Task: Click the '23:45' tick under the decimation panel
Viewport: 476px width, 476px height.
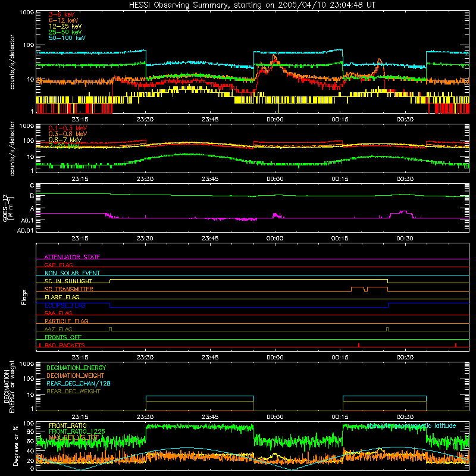Action: pyautogui.click(x=210, y=417)
